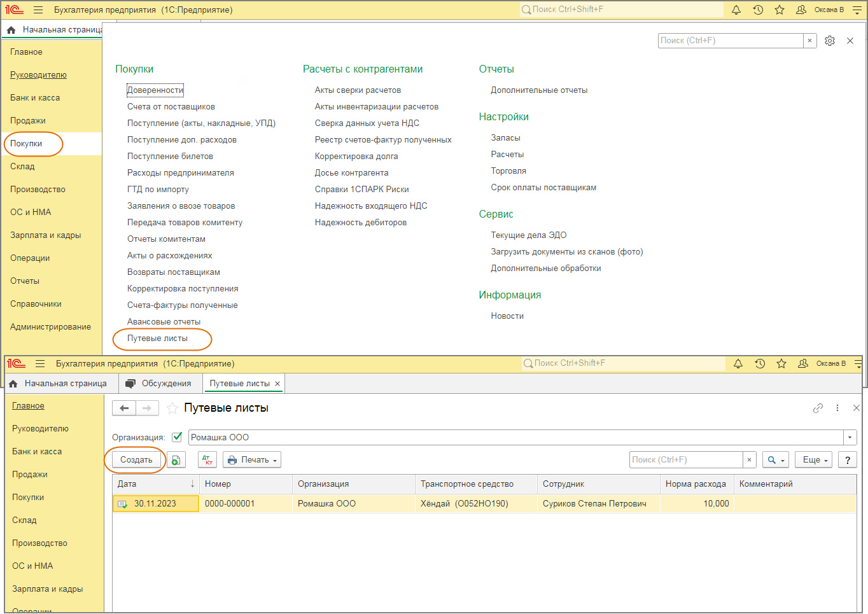Image resolution: width=868 pixels, height=614 pixels.
Task: Open the Путевые листы link in Покупки menu
Action: tap(157, 338)
